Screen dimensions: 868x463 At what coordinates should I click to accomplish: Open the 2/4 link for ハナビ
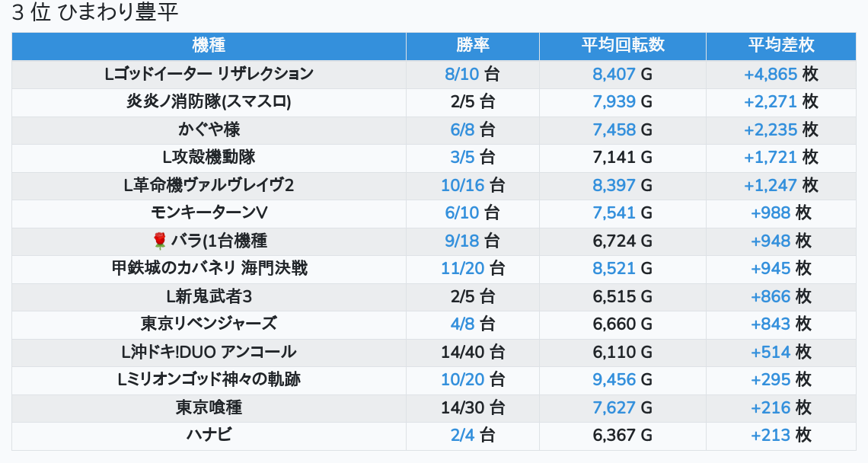click(462, 436)
